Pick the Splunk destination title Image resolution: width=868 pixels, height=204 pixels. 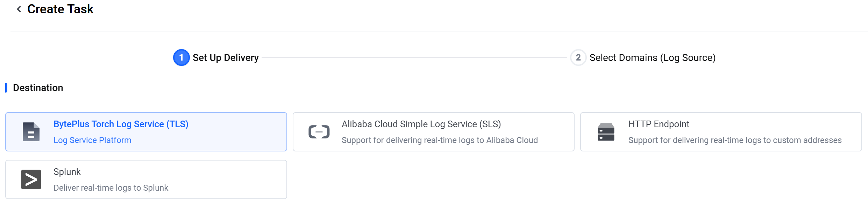click(x=67, y=172)
